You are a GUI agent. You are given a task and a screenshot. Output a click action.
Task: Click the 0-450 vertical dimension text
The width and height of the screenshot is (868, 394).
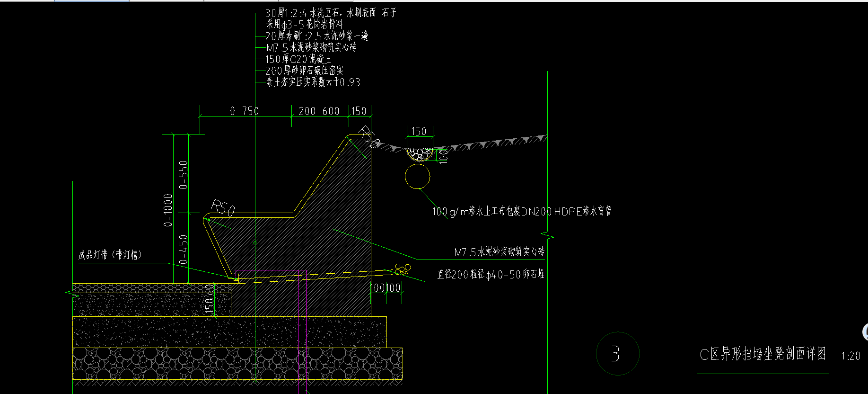184,249
